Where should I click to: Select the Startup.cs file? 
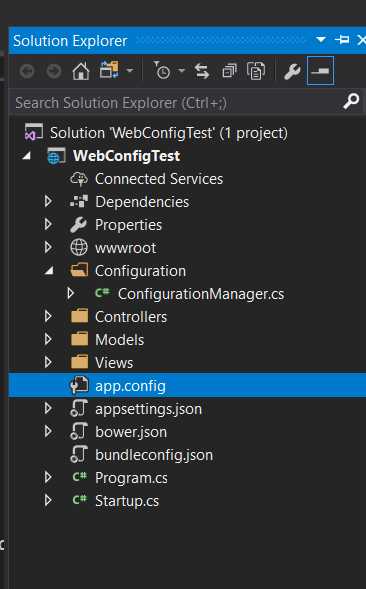tap(127, 501)
